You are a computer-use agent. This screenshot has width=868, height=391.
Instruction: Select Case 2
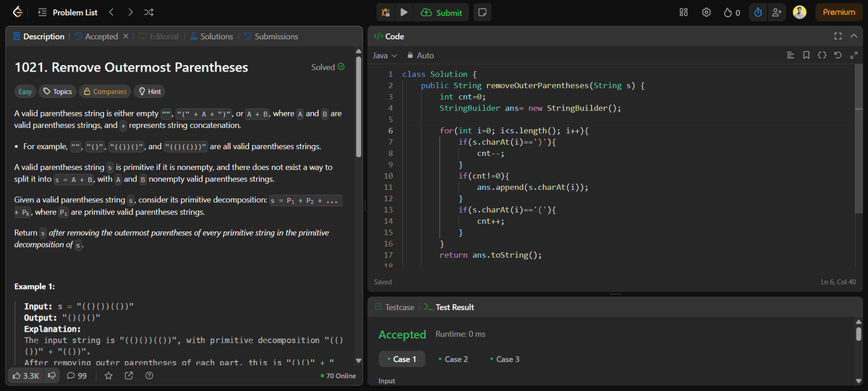tap(453, 359)
